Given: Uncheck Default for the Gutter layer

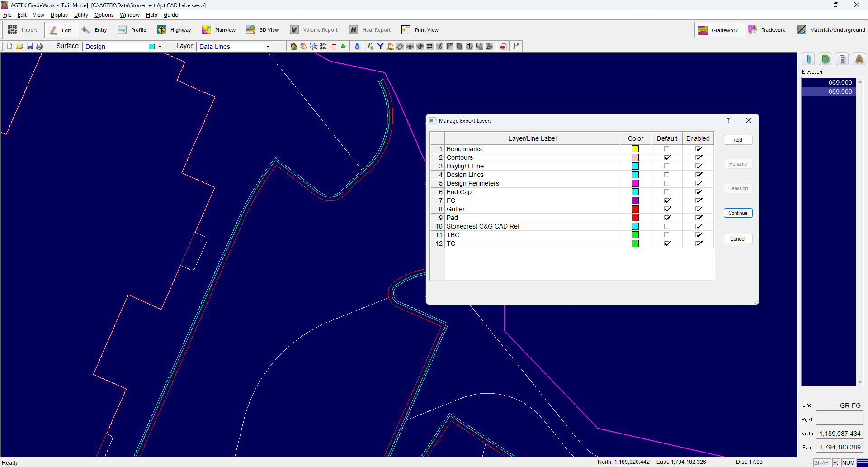Looking at the screenshot, I should coord(667,209).
